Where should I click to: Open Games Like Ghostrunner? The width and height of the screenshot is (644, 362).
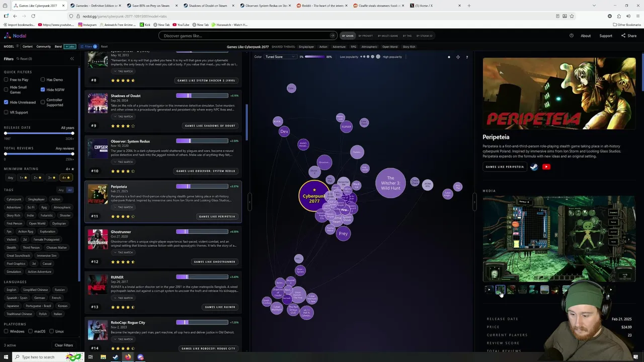click(x=214, y=261)
